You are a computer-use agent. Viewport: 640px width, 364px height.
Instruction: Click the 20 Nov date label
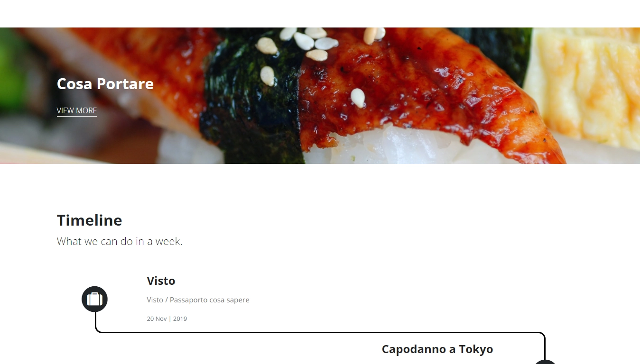(157, 319)
